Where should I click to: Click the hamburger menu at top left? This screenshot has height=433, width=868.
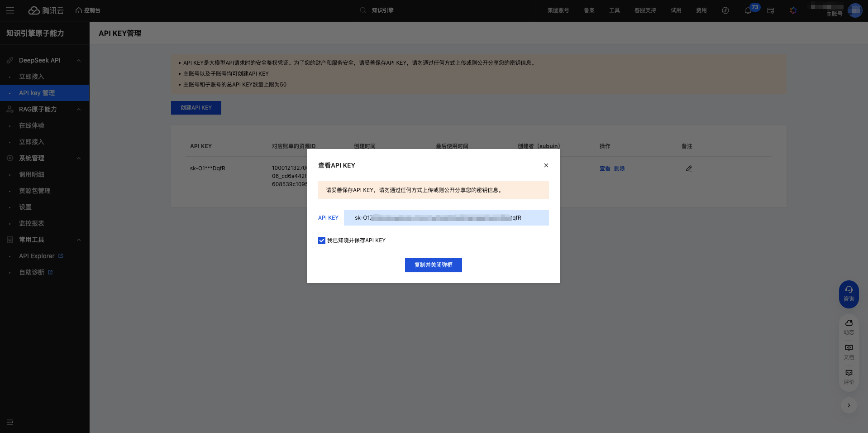click(10, 10)
